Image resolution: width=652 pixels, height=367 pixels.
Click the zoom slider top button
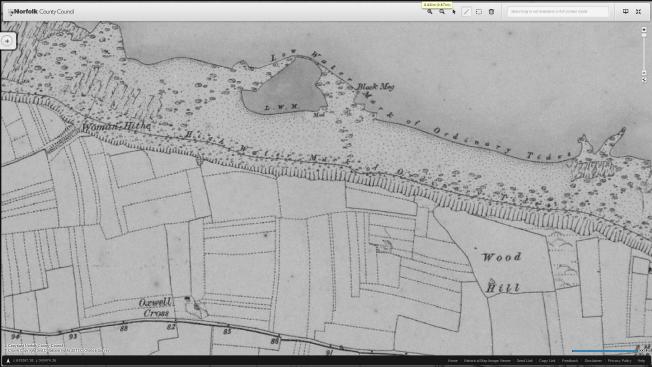pos(644,30)
